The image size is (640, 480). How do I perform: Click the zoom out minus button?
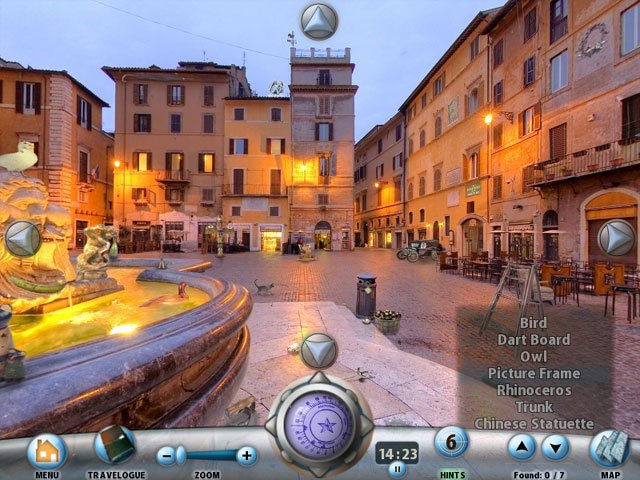point(167,456)
